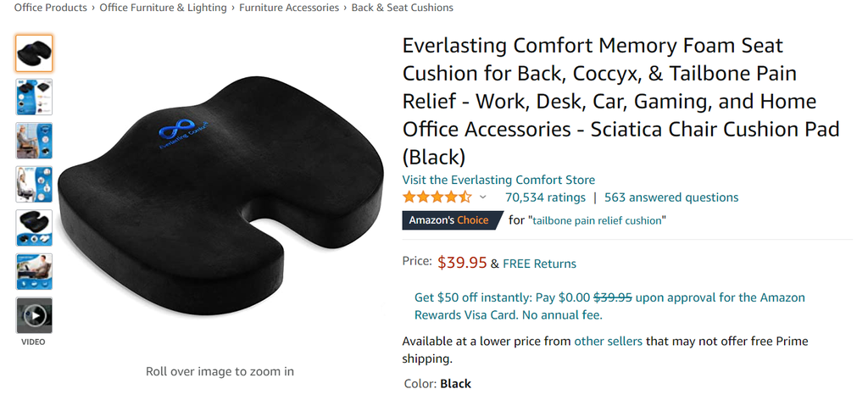Open Office Furniture & Lighting breadcrumb
The image size is (868, 400).
163,8
